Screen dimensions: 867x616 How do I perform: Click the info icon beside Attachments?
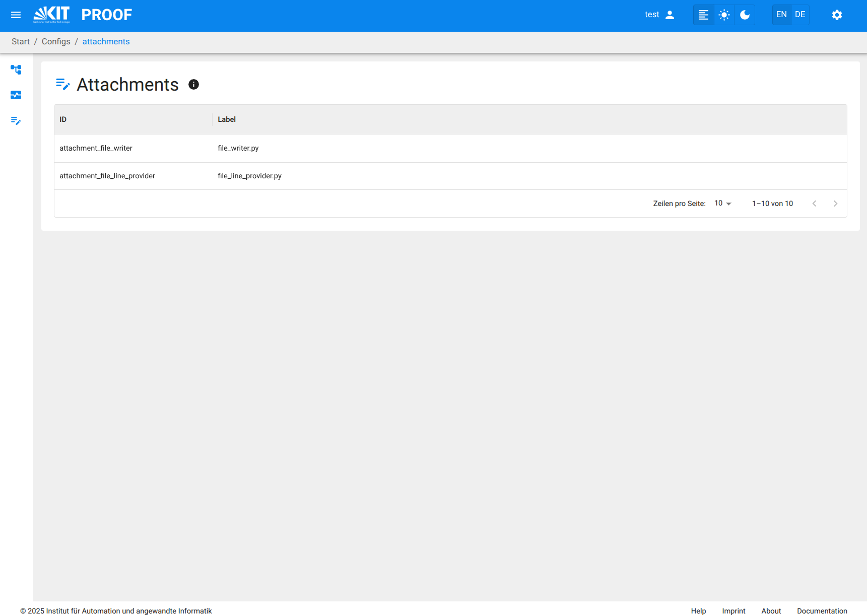pyautogui.click(x=193, y=85)
